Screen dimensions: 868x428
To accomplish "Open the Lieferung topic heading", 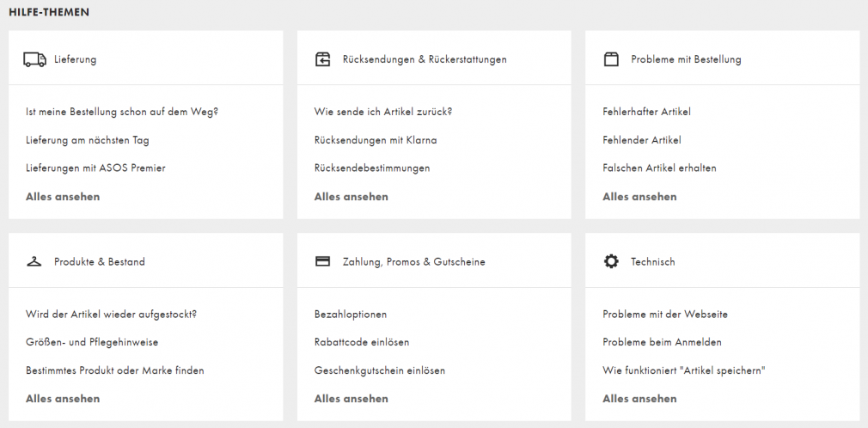I will 76,59.
